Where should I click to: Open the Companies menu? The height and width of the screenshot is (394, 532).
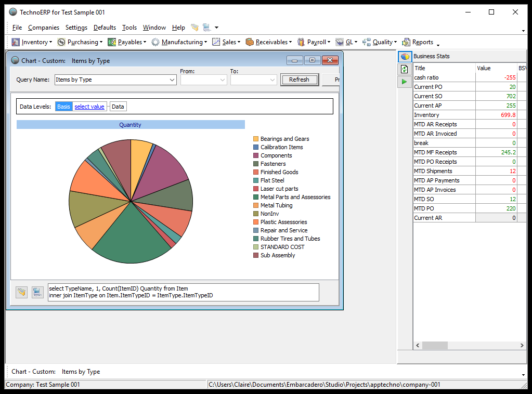coord(44,28)
